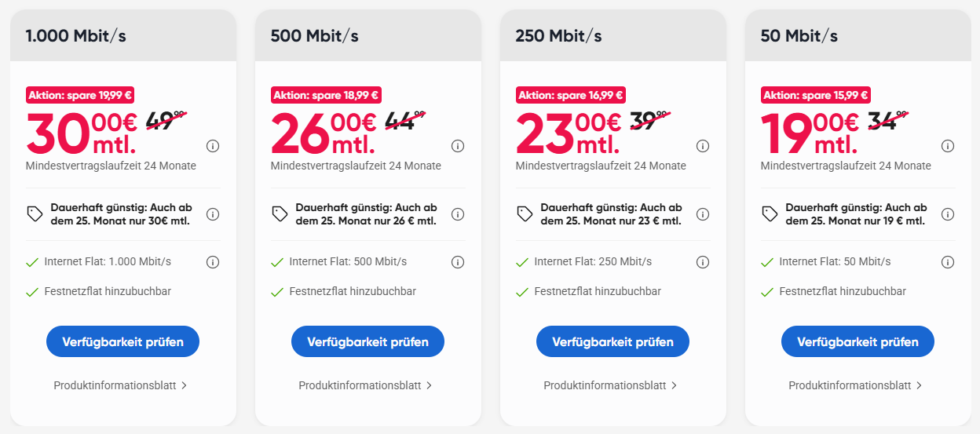The image size is (980, 434).
Task: Open the 250 Mbit/s Produktinformationsblatt link
Action: click(610, 385)
